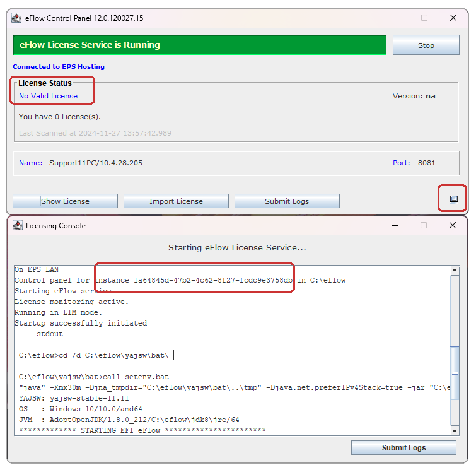Click the 'Startup successfully initiated' console line
Screen dimensions: 476x470
[81, 323]
